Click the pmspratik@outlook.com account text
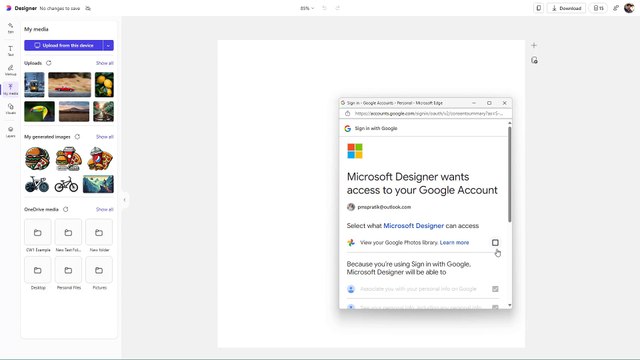640x360 pixels. click(x=384, y=207)
